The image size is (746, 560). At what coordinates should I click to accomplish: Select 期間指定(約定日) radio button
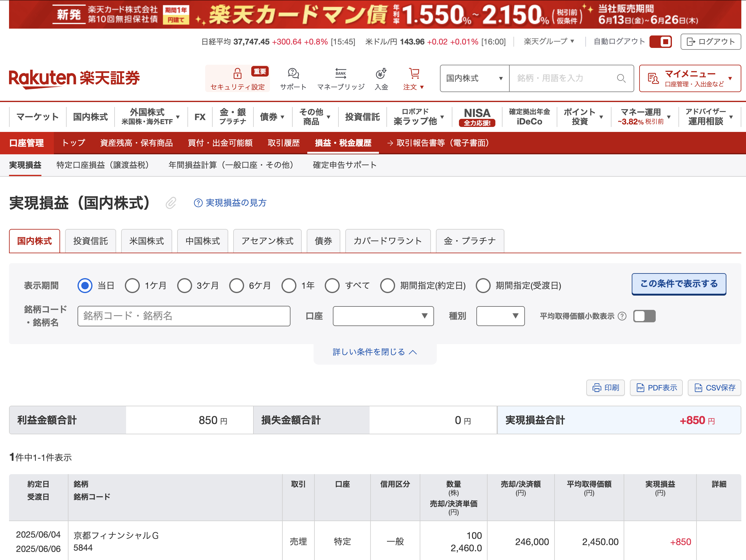click(x=388, y=286)
